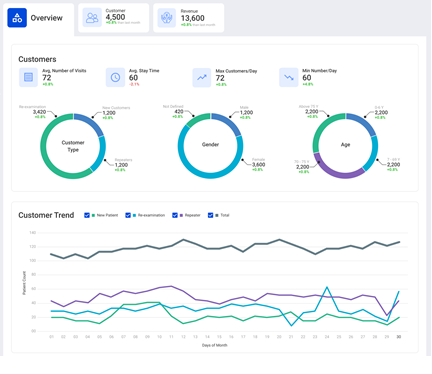Screen dimensions: 432x374
Task: Select day 30 on the x-axis
Action: point(398,337)
